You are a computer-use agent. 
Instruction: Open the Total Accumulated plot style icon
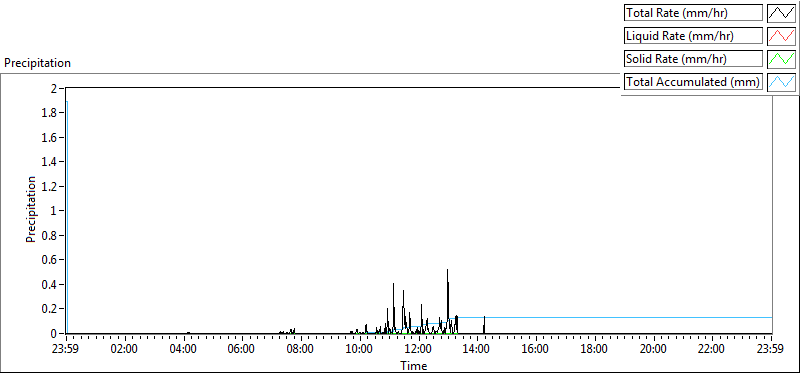(781, 82)
